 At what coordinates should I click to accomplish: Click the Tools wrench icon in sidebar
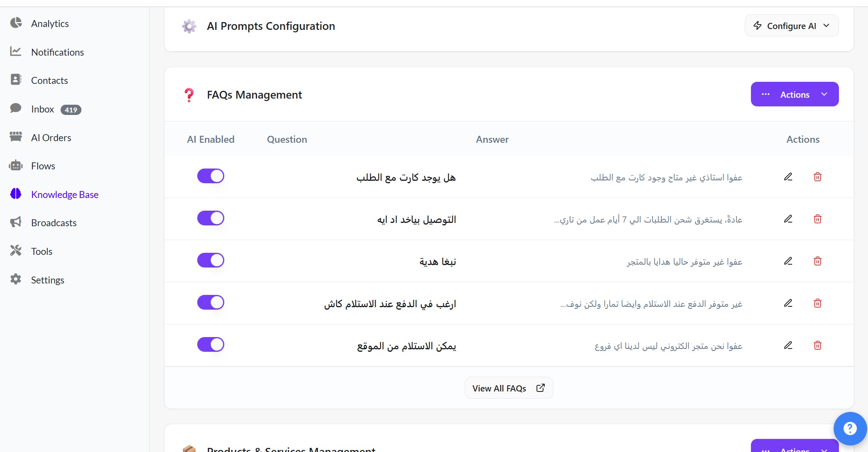click(16, 251)
